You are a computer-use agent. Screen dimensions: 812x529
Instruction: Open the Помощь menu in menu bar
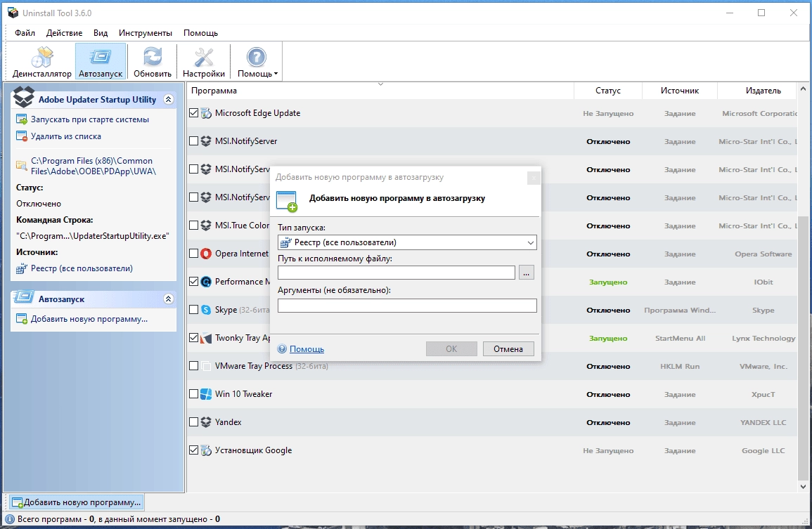pos(200,32)
